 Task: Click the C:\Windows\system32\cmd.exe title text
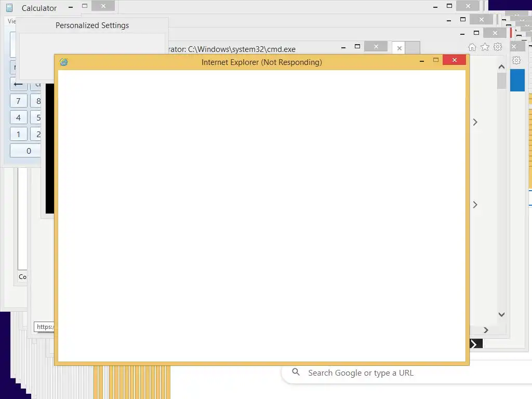242,49
